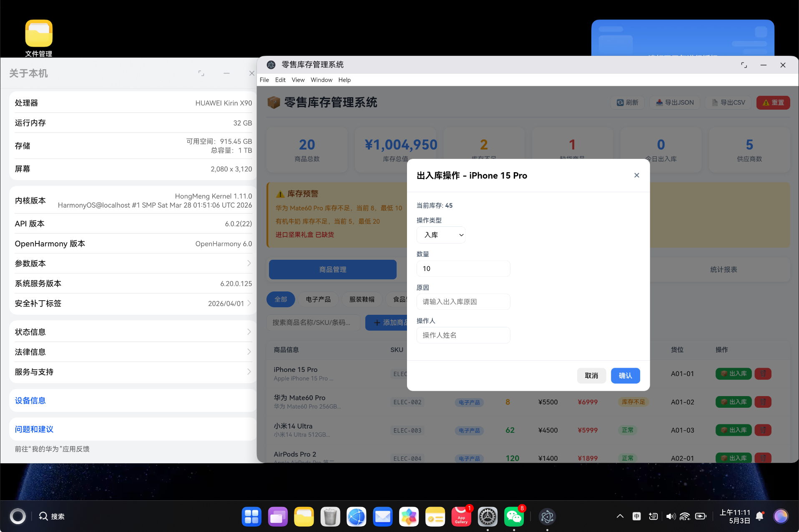Click the taskbar 搜索 search button
This screenshot has width=799, height=532.
[x=52, y=516]
